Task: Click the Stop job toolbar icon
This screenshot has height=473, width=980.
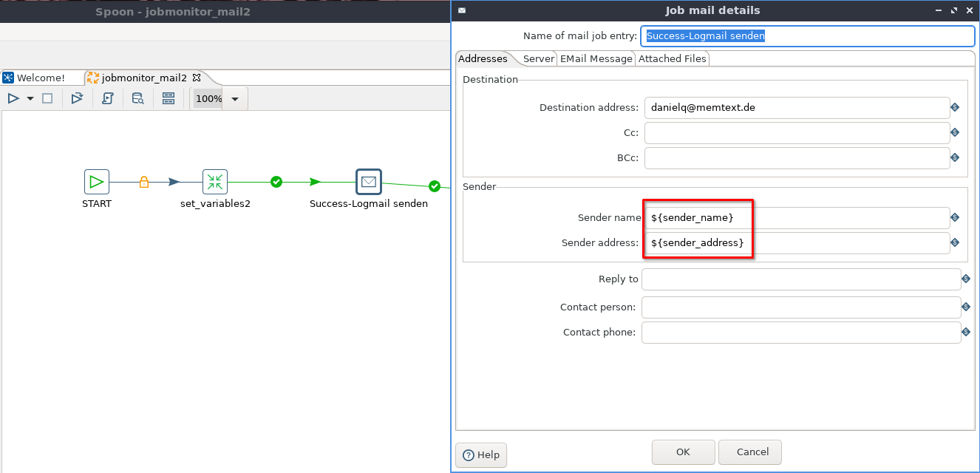Action: click(47, 98)
